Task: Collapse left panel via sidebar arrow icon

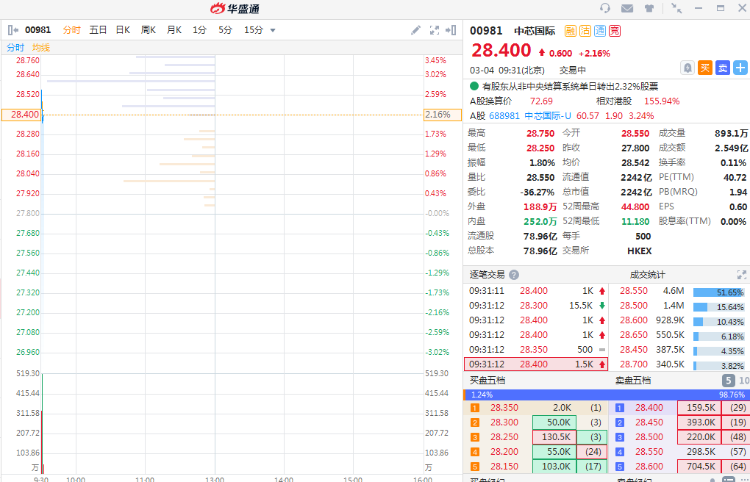Action: click(9, 30)
